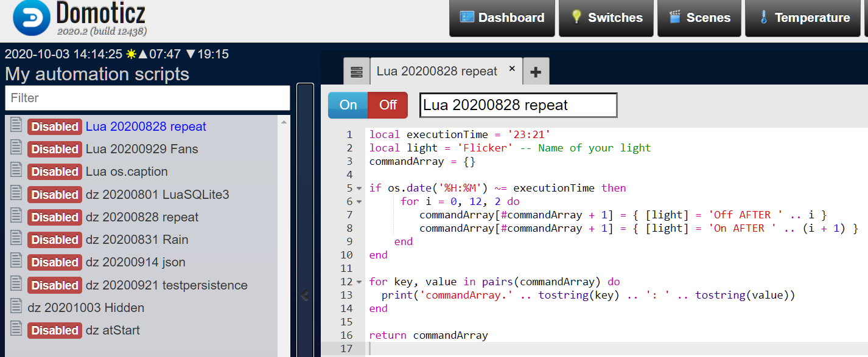The width and height of the screenshot is (868, 357).
Task: Turn the script On
Action: [x=348, y=105]
